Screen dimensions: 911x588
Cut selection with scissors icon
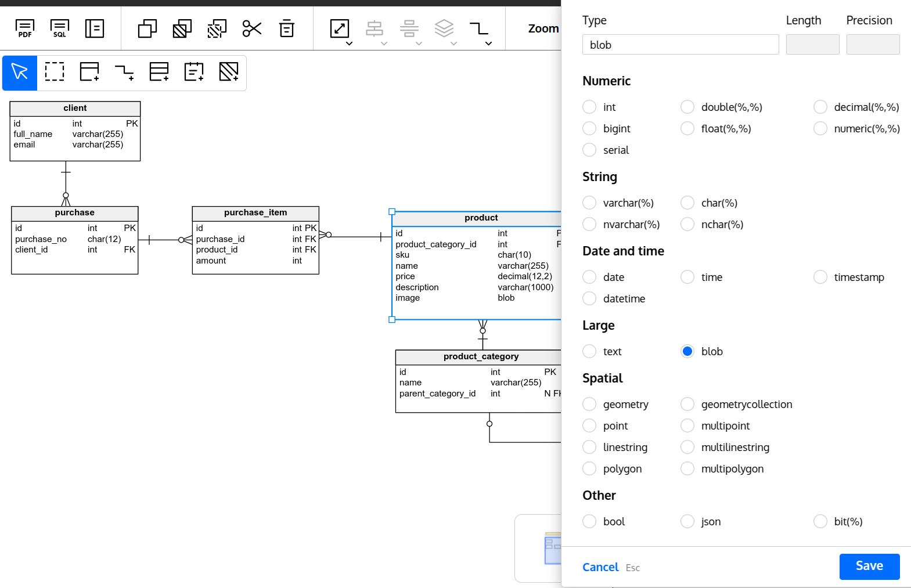pyautogui.click(x=252, y=28)
